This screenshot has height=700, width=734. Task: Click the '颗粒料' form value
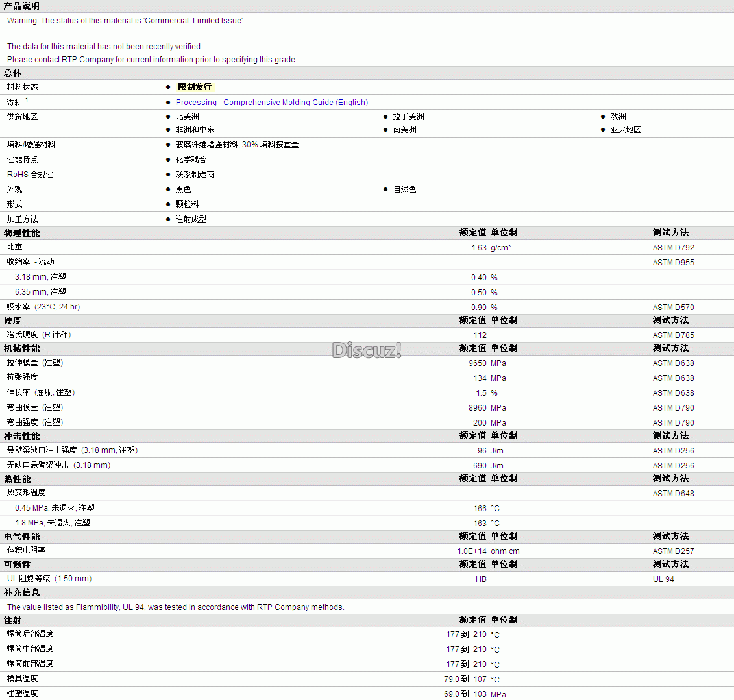coord(188,205)
